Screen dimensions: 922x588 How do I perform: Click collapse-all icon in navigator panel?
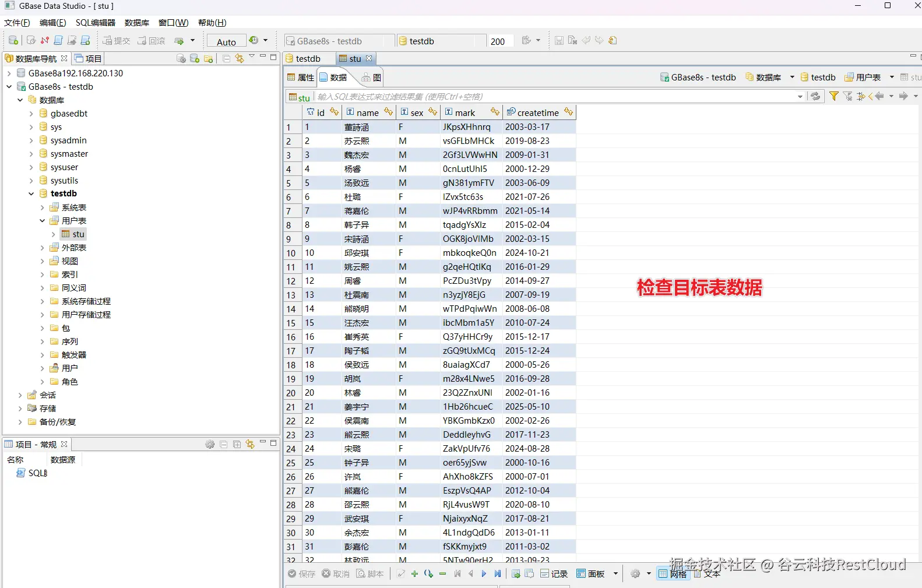pos(226,58)
